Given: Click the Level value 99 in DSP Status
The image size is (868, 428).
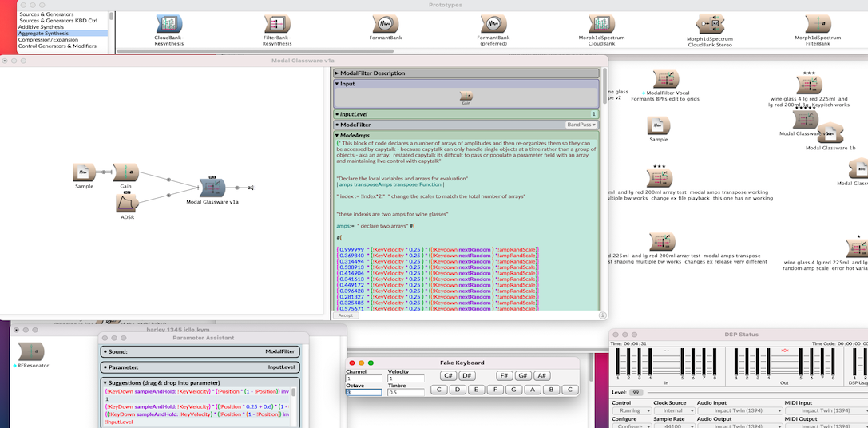Looking at the screenshot, I should 636,393.
